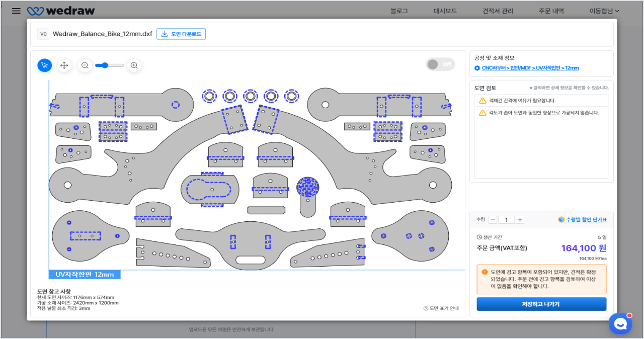Open the hamburger menu
This screenshot has width=644, height=339.
click(16, 11)
